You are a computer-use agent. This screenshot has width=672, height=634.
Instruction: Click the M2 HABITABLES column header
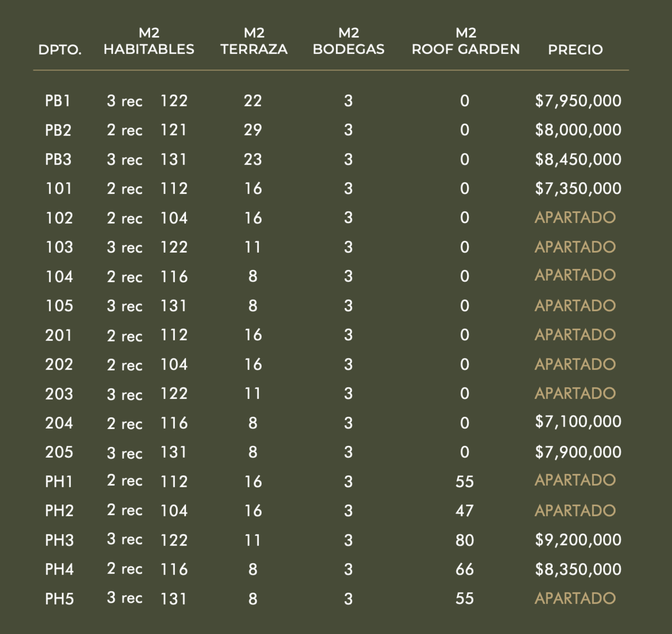coord(149,41)
